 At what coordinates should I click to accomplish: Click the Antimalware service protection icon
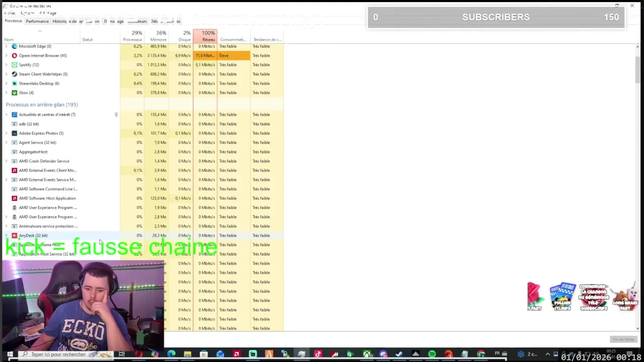[x=14, y=226]
